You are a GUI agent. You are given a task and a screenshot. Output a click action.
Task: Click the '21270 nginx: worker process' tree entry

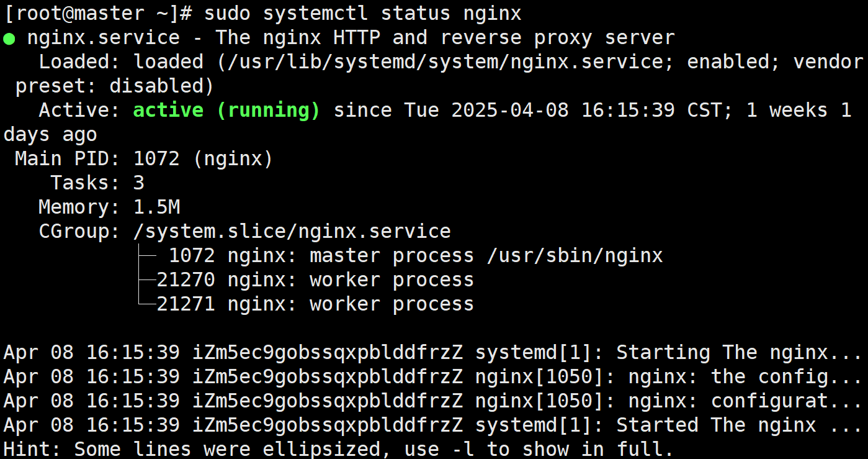point(315,280)
